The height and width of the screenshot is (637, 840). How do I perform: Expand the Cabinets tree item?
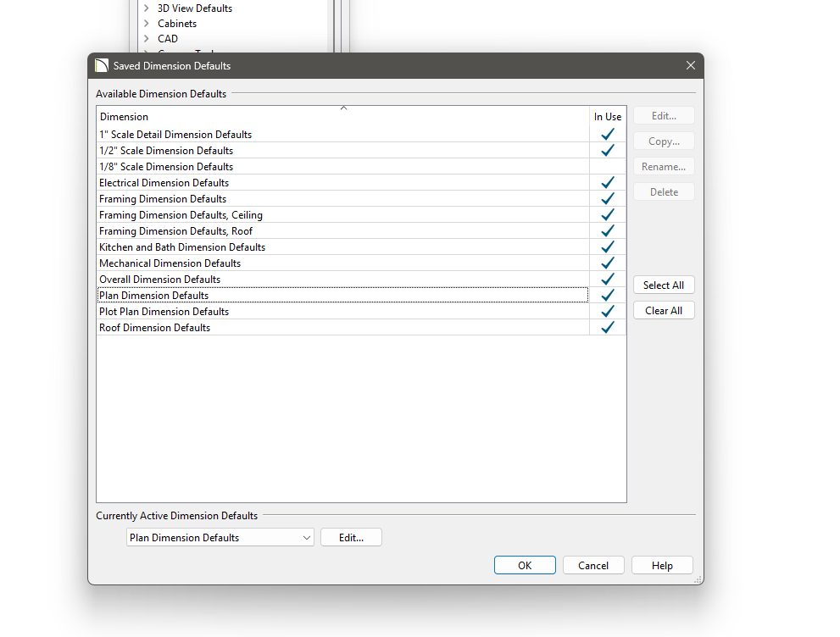click(147, 24)
